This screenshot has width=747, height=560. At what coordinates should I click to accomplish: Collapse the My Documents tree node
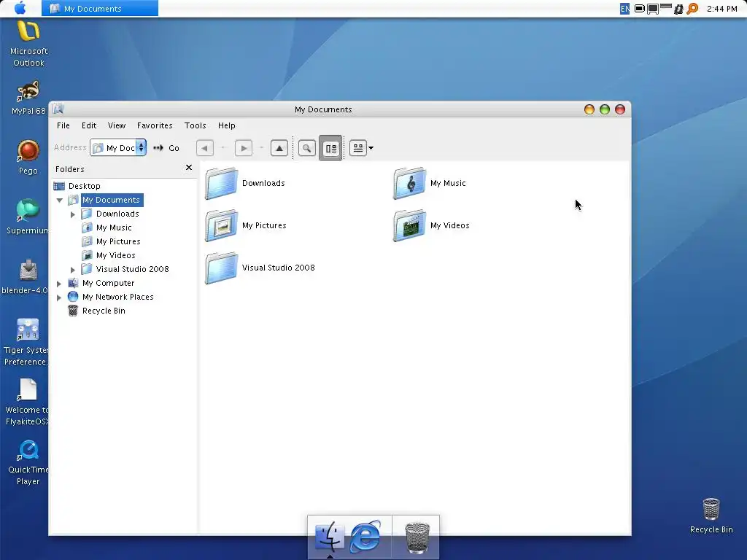[x=60, y=201]
